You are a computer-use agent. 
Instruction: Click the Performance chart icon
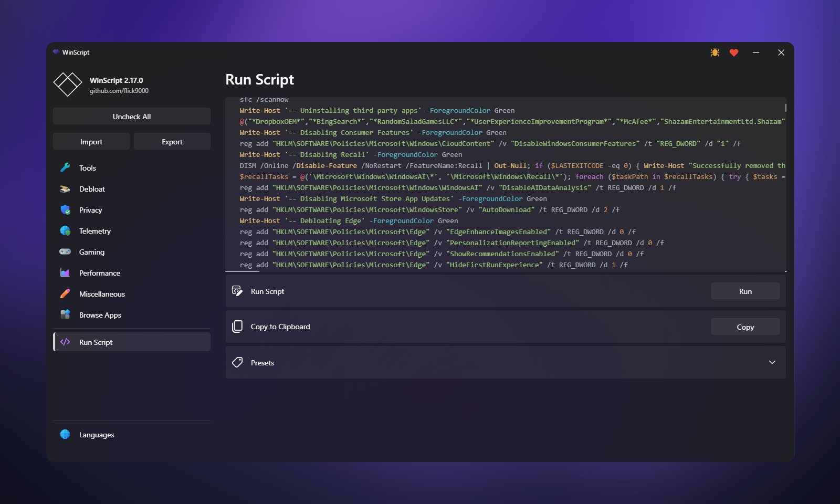click(x=65, y=273)
